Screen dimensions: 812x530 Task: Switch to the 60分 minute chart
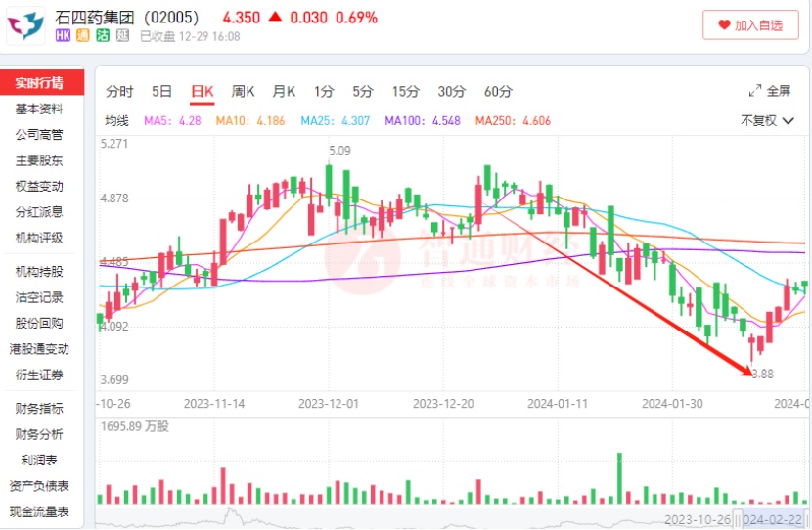coord(498,91)
